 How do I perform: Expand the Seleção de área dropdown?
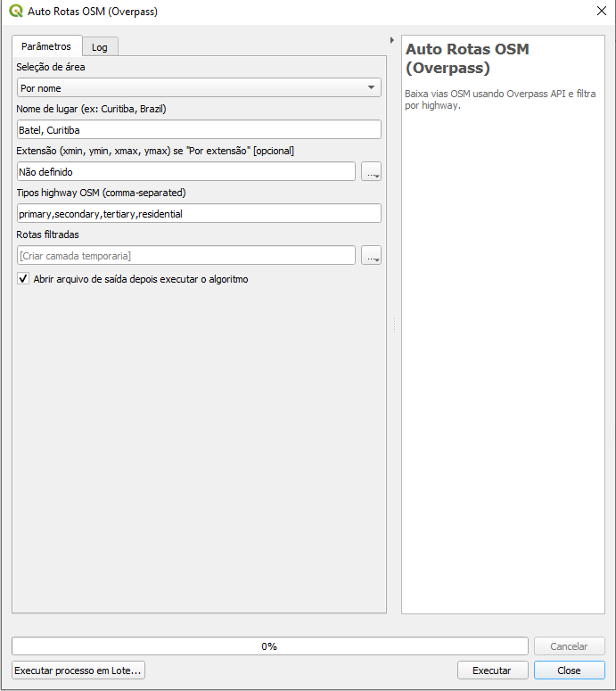coord(199,87)
